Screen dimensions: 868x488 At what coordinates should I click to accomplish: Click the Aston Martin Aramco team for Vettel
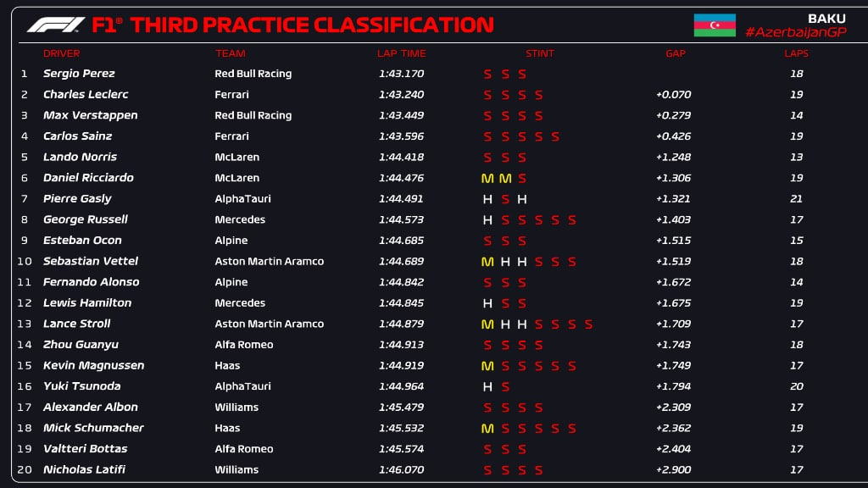269,261
